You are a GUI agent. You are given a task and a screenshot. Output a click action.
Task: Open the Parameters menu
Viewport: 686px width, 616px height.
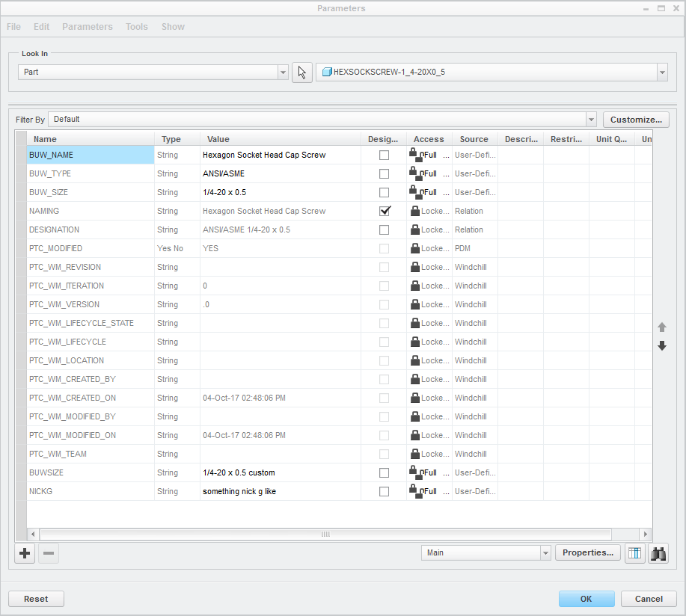(88, 27)
